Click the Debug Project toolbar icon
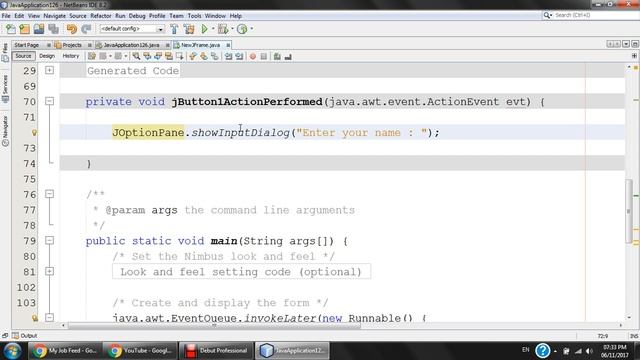The height and width of the screenshot is (360, 640). click(x=223, y=29)
